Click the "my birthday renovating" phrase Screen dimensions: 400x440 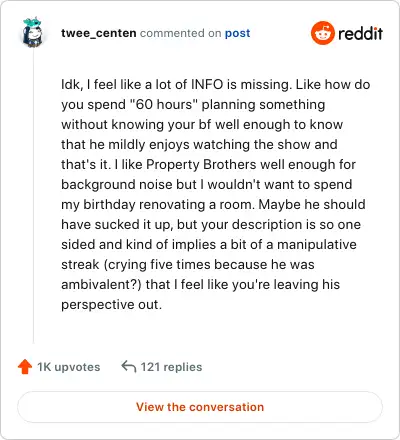[x=133, y=204]
